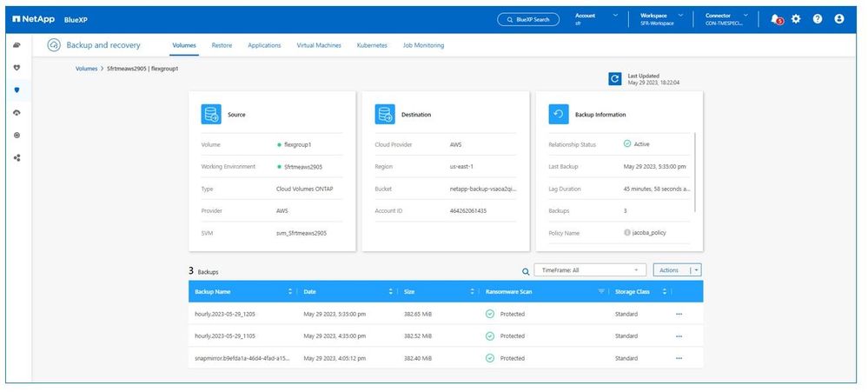Click the info icon beside jacoba_policy
The width and height of the screenshot is (868, 392).
pyautogui.click(x=626, y=233)
